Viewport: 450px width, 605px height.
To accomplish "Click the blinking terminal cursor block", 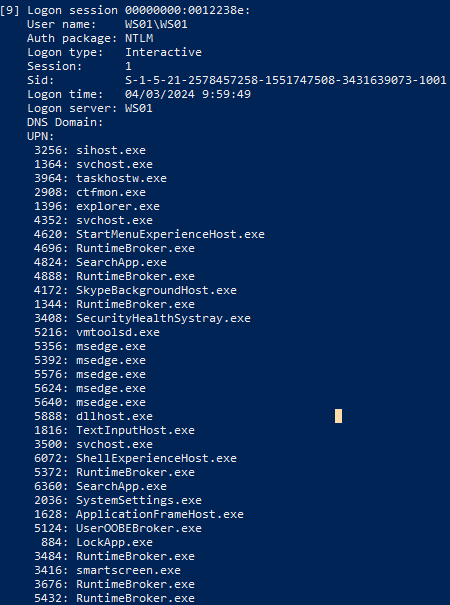I will 338,416.
